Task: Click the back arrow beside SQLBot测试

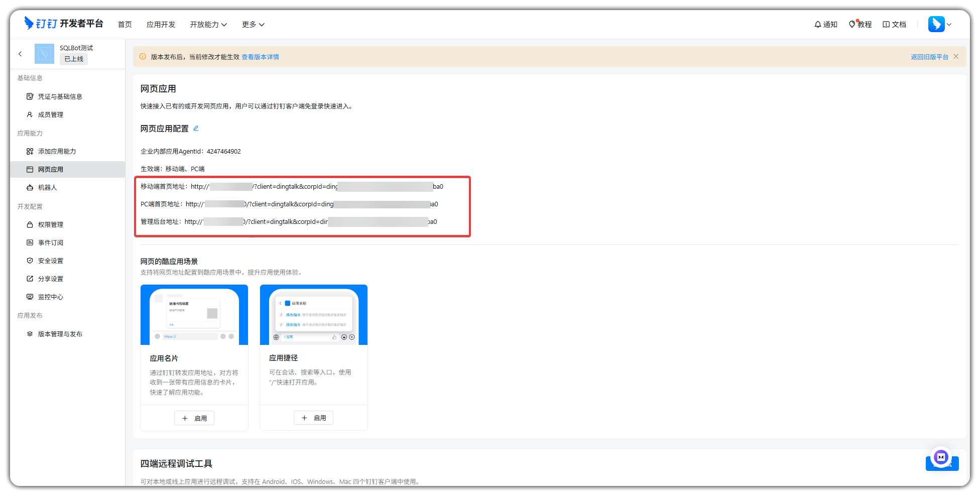Action: pyautogui.click(x=20, y=54)
